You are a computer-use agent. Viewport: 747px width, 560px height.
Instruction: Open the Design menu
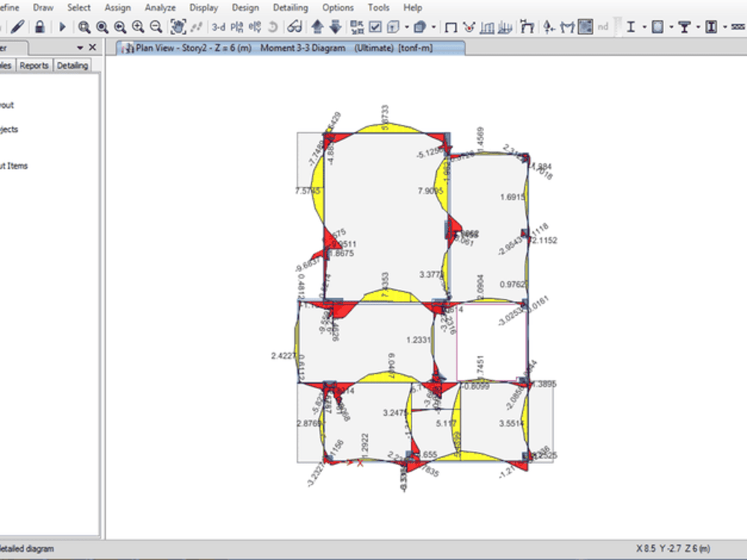point(245,7)
